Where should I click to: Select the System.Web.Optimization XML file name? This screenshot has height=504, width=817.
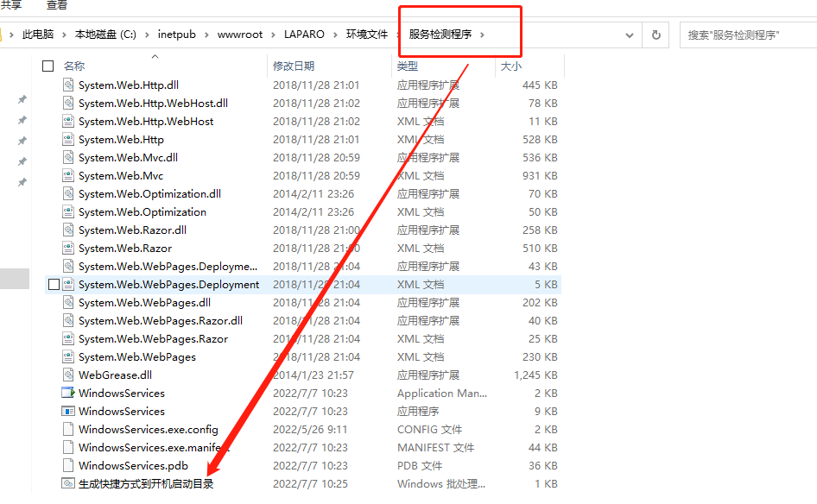click(142, 212)
